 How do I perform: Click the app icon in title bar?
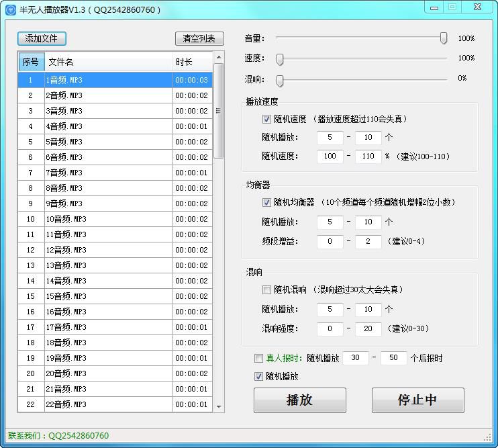coord(11,10)
